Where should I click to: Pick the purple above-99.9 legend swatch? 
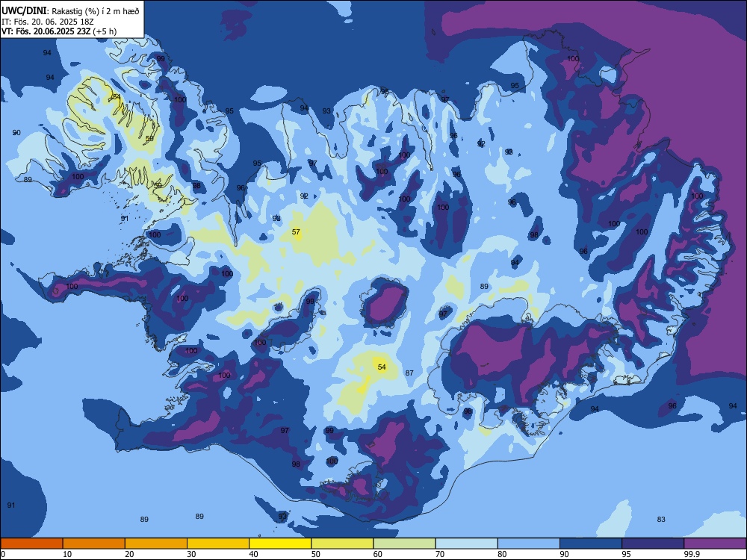pos(715,544)
